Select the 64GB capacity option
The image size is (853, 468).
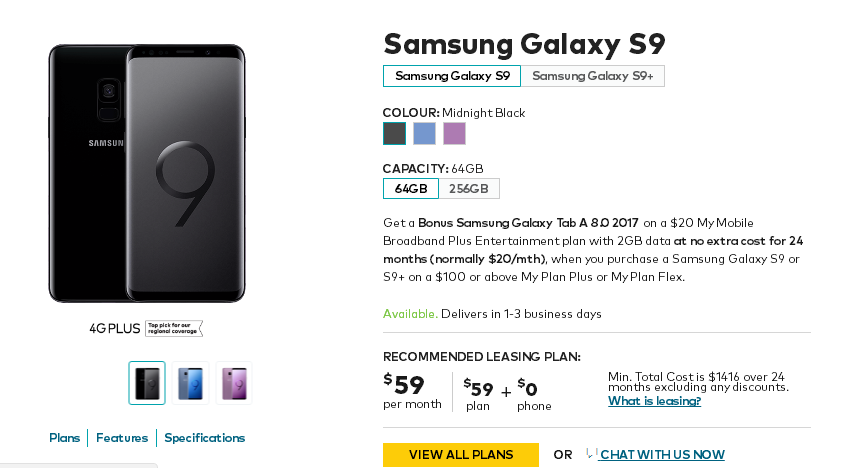(x=411, y=189)
